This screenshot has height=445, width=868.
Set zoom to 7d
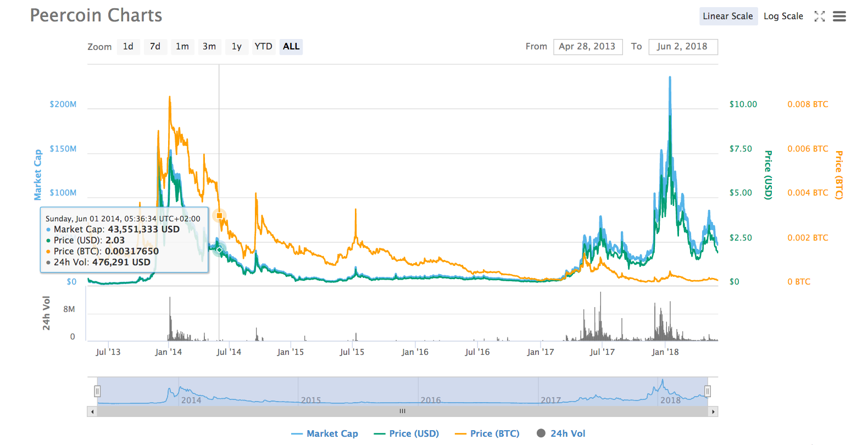click(x=155, y=47)
